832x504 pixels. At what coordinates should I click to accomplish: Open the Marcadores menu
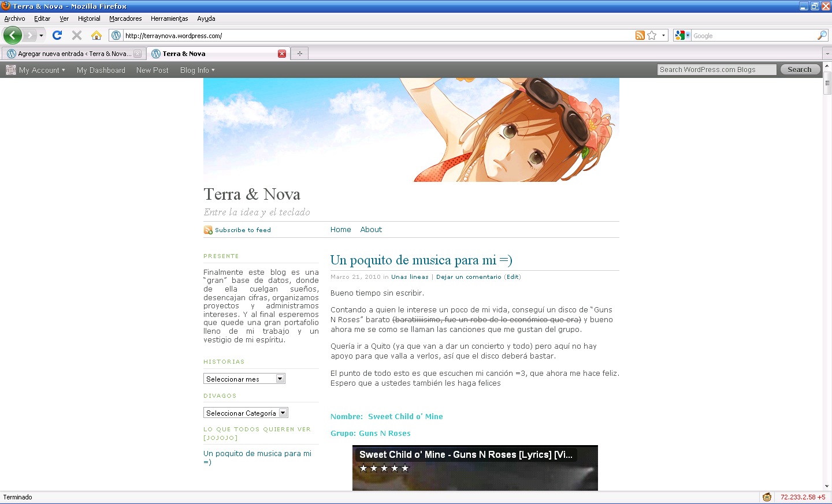coord(125,18)
